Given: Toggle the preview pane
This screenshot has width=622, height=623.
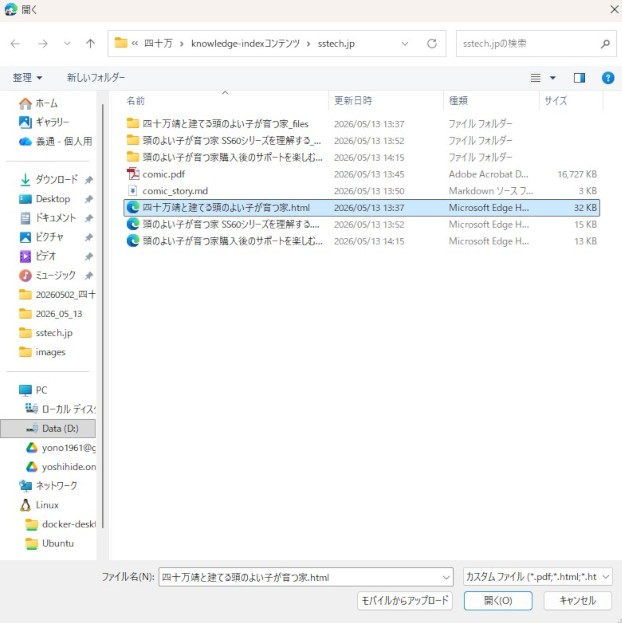Looking at the screenshot, I should (579, 78).
